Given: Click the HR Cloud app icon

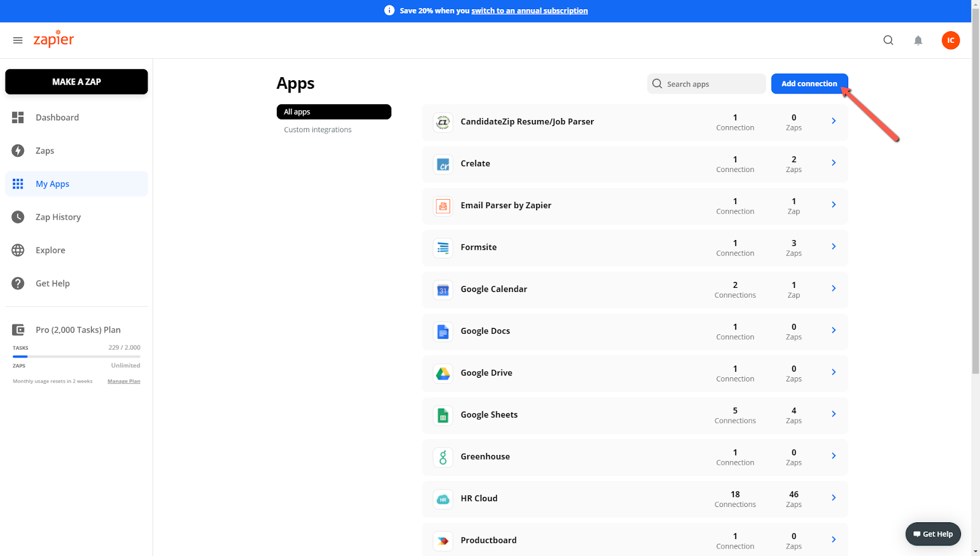Looking at the screenshot, I should (443, 499).
